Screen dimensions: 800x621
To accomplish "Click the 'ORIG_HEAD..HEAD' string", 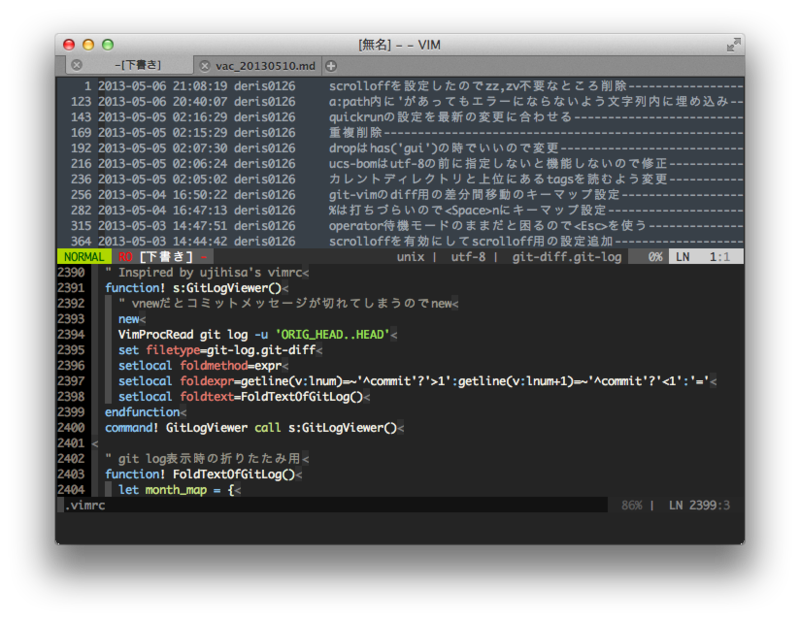I will [333, 334].
